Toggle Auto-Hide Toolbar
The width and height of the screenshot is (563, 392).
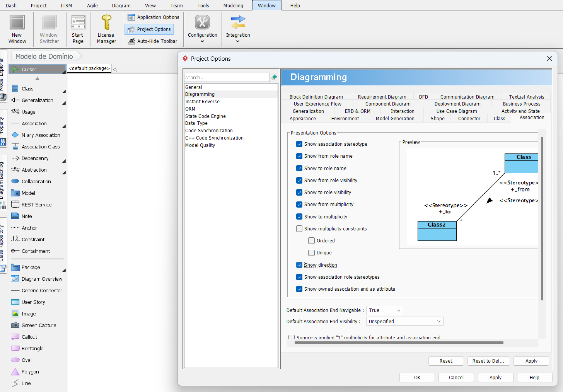tap(153, 41)
